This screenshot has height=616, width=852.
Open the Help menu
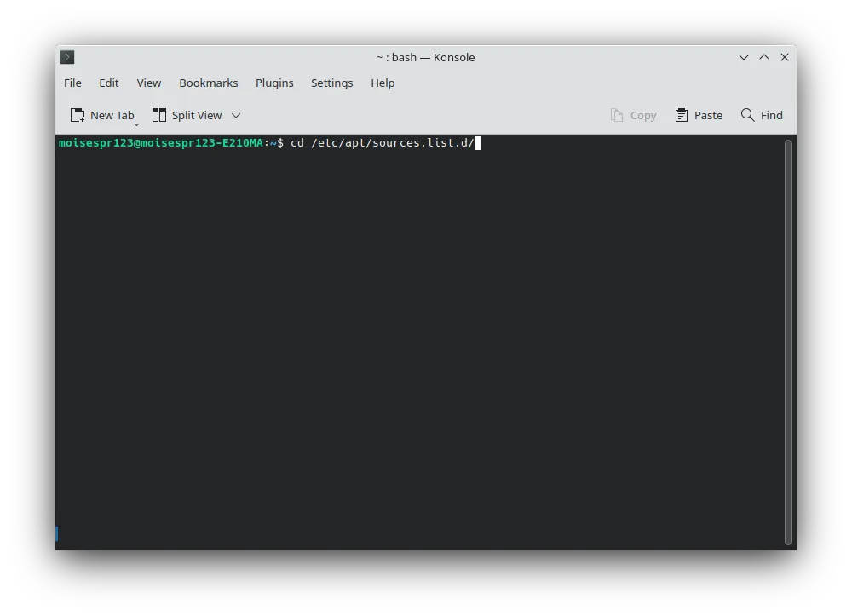coord(383,83)
